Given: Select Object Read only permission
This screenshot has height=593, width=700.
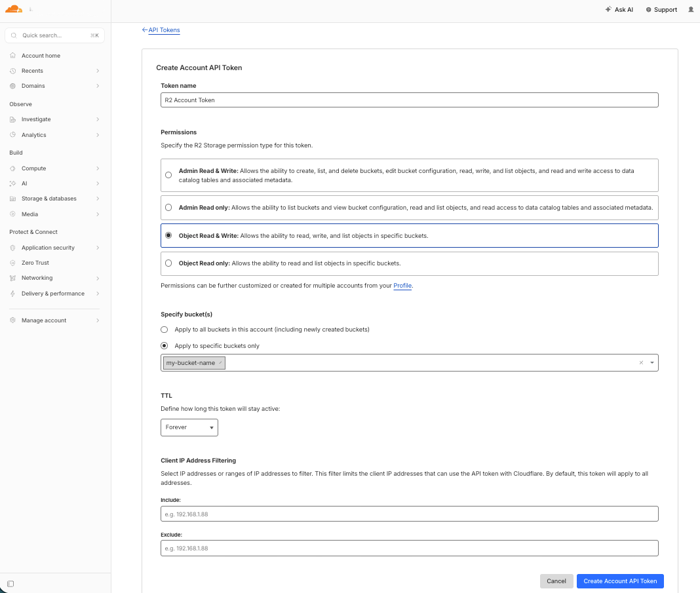Looking at the screenshot, I should pyautogui.click(x=168, y=263).
